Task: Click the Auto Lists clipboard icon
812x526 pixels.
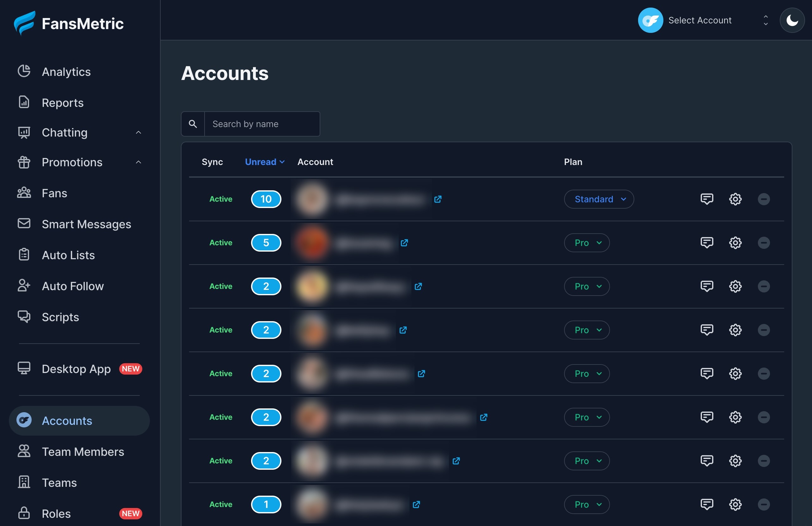Action: 24,255
